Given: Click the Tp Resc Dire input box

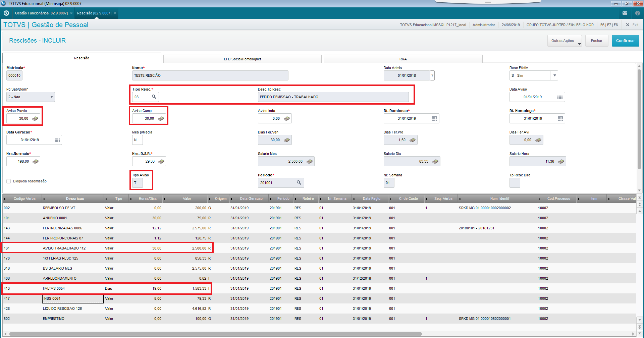Looking at the screenshot, I should pyautogui.click(x=515, y=183).
